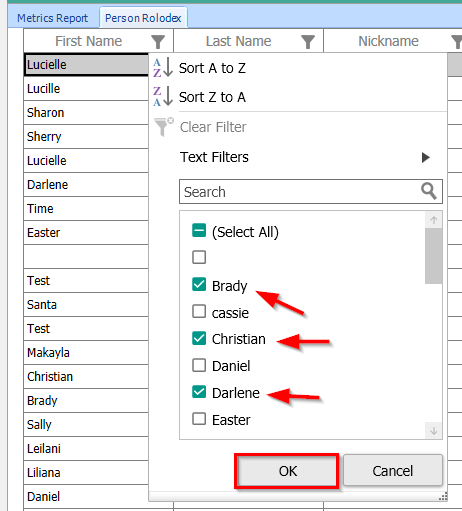This screenshot has width=462, height=511.
Task: Open the Last Name column filter icon
Action: [308, 42]
